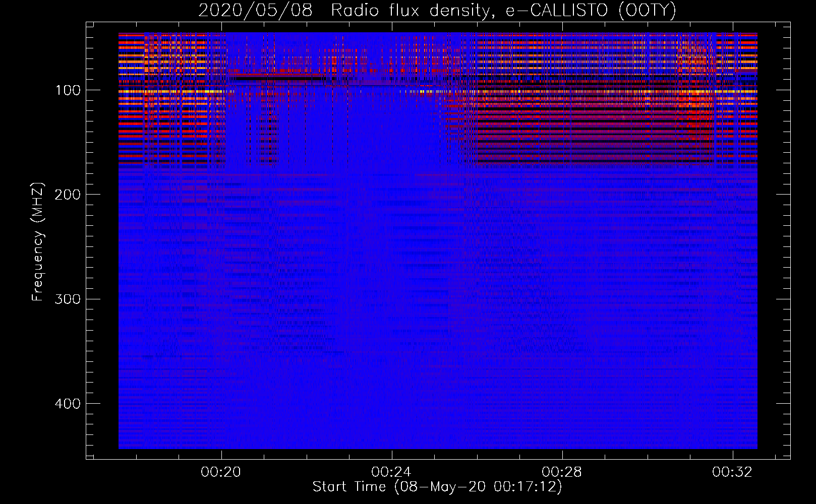Click the "Start Time (08-May-20 00:17:12)" x-axis label
The image size is (816, 504).
437,487
